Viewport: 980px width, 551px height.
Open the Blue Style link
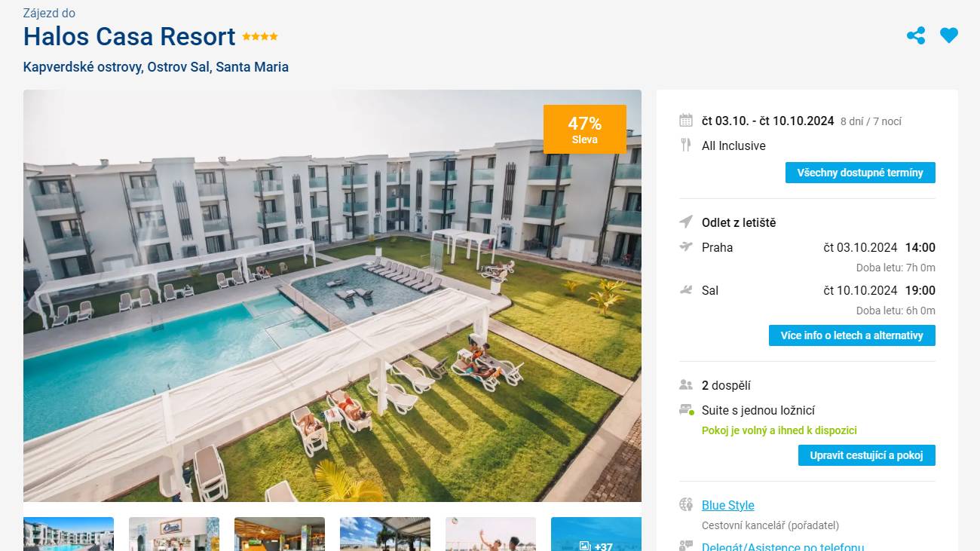(x=728, y=505)
